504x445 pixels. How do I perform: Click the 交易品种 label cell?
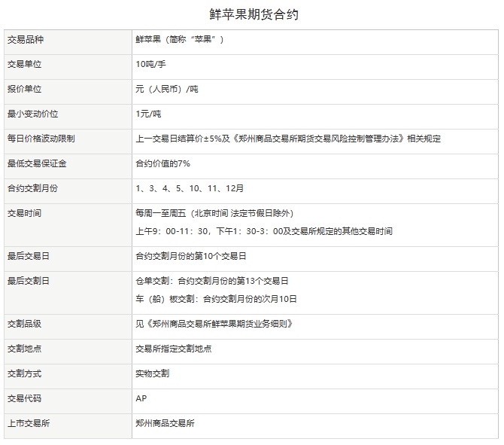pyautogui.click(x=29, y=39)
